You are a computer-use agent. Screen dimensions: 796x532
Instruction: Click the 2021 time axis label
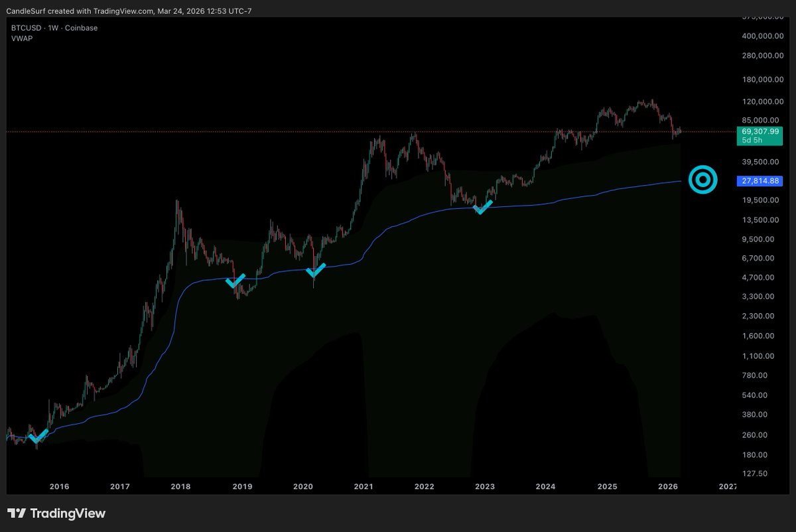tap(364, 487)
